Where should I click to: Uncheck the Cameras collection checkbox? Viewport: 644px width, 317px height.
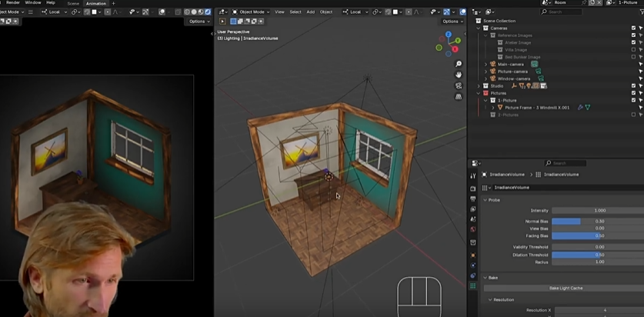pyautogui.click(x=633, y=28)
